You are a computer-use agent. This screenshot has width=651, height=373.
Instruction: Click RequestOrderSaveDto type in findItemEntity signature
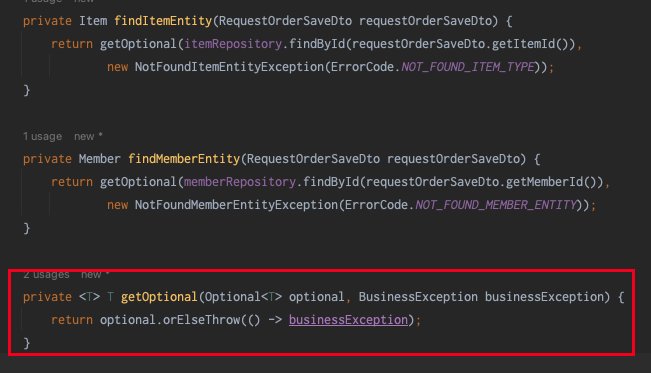pyautogui.click(x=285, y=21)
